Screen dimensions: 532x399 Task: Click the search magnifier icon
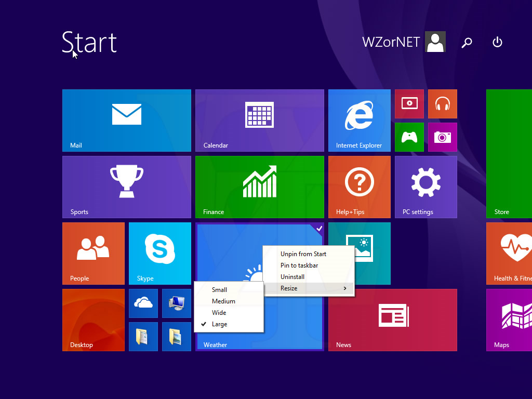[467, 42]
